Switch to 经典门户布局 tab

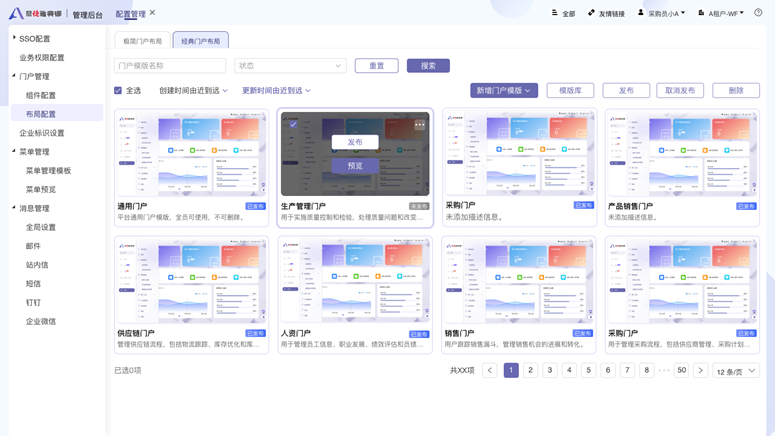pos(201,41)
